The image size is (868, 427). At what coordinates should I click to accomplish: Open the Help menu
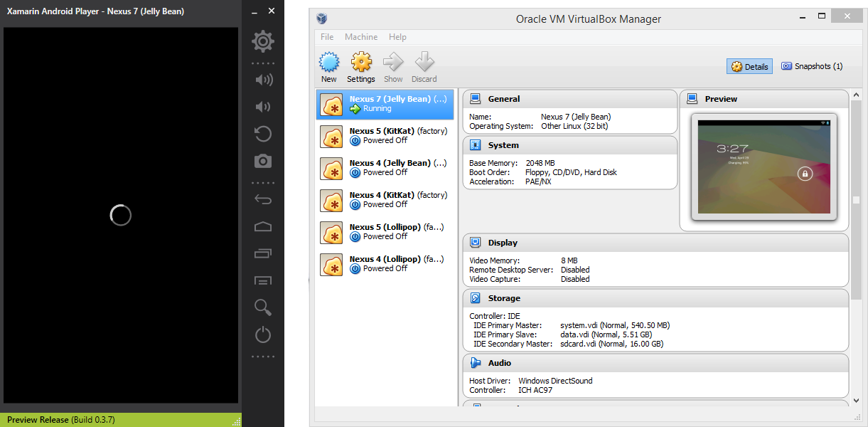pyautogui.click(x=398, y=37)
